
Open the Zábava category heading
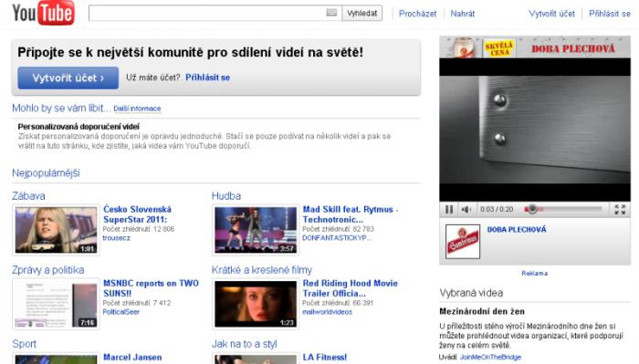click(28, 196)
